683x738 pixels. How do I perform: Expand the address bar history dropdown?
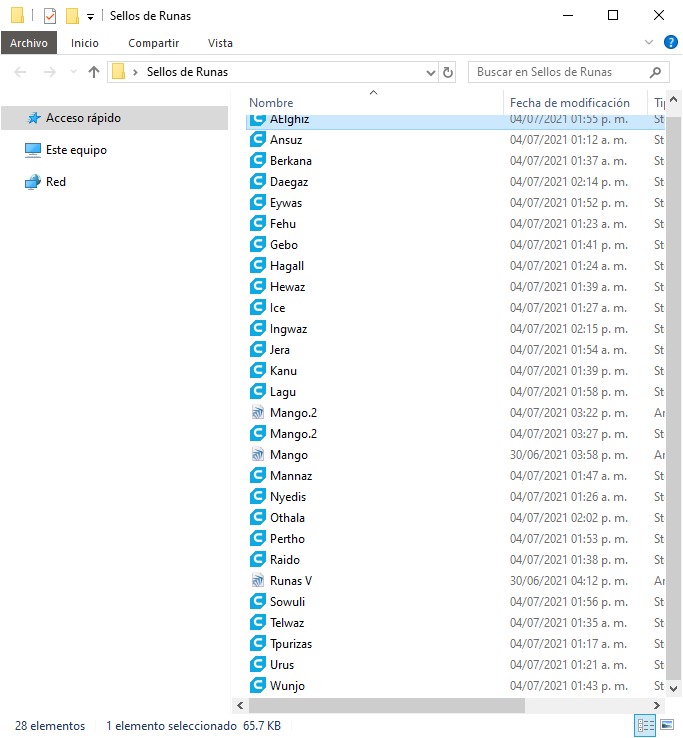point(430,72)
